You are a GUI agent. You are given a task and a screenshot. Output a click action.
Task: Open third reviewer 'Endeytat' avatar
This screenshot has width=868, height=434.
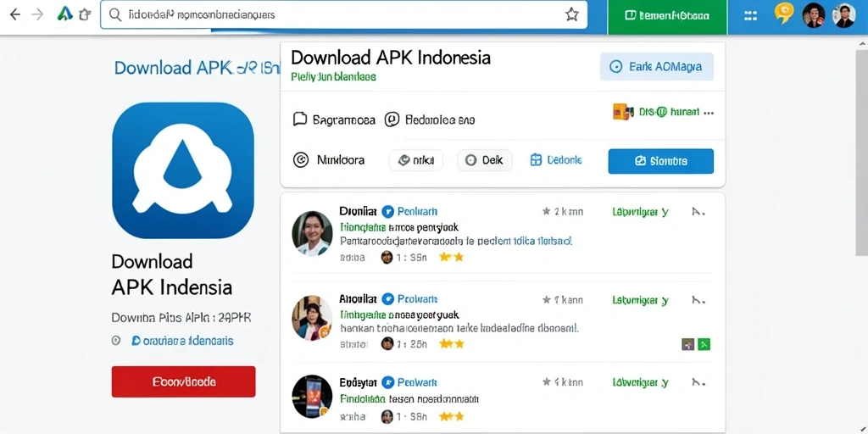tap(312, 397)
